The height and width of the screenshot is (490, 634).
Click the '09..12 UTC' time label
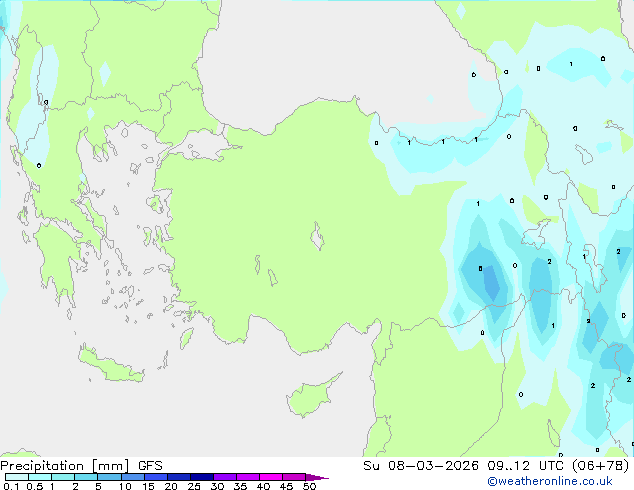[x=525, y=466]
